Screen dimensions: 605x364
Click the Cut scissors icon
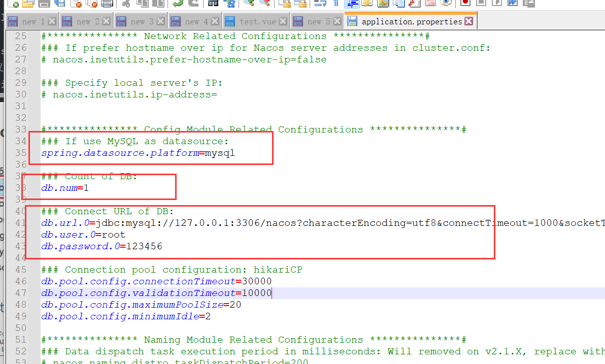(x=126, y=4)
